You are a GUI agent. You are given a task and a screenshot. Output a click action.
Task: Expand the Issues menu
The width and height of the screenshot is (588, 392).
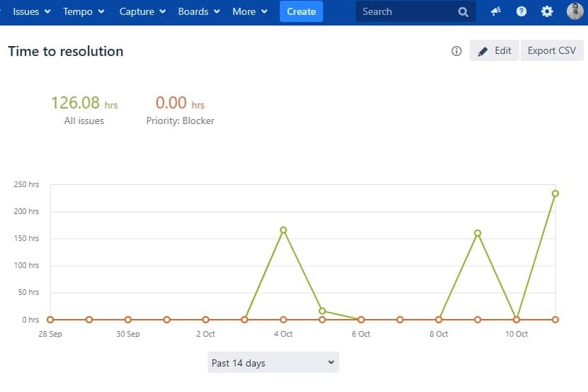pyautogui.click(x=31, y=11)
